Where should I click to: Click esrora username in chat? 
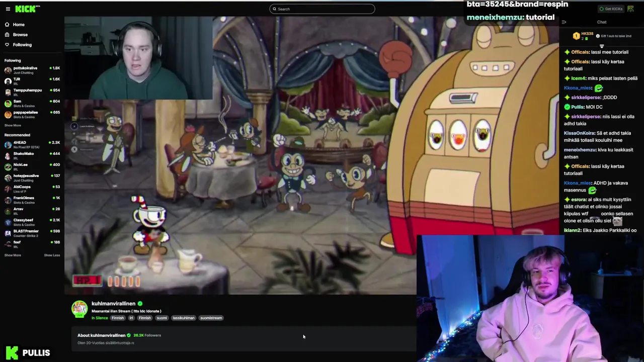[x=579, y=200]
